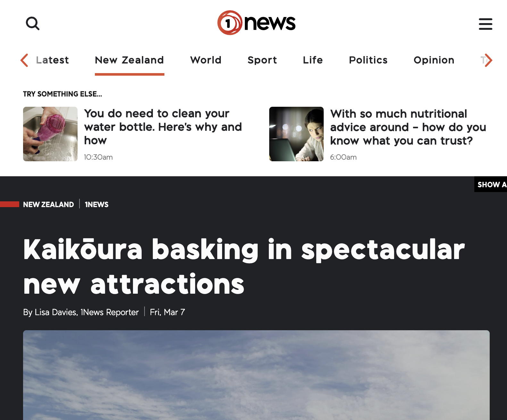Screen dimensions: 507x420
Task: Open the hamburger menu icon
Action: pyautogui.click(x=485, y=24)
